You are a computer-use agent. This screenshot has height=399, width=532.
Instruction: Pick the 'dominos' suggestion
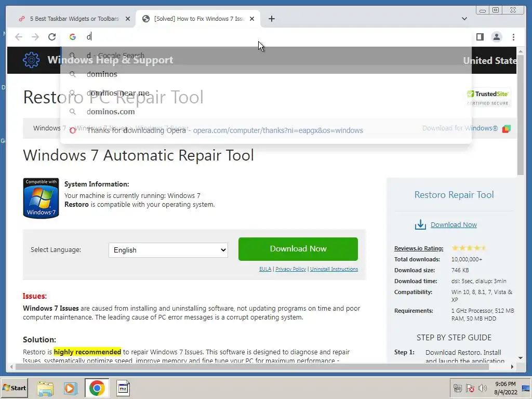point(266,74)
